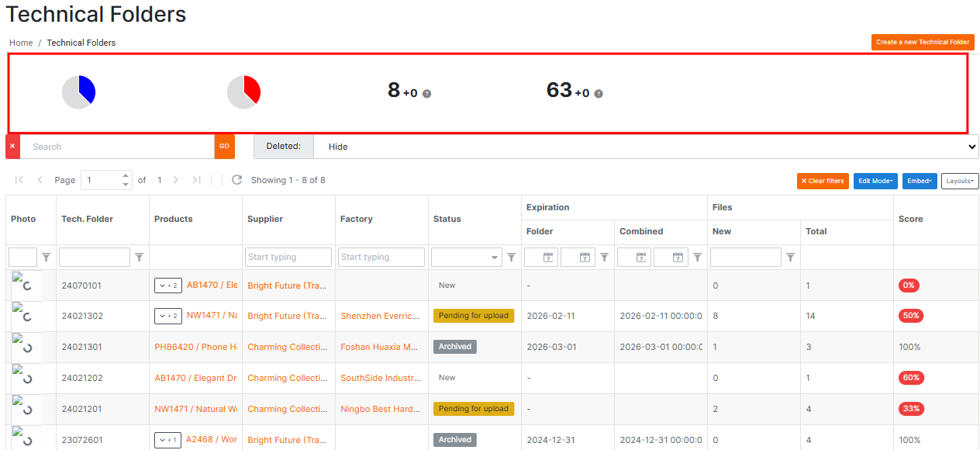Open the Deleted dropdown showing Hide
This screenshot has width=980, height=450.
645,146
